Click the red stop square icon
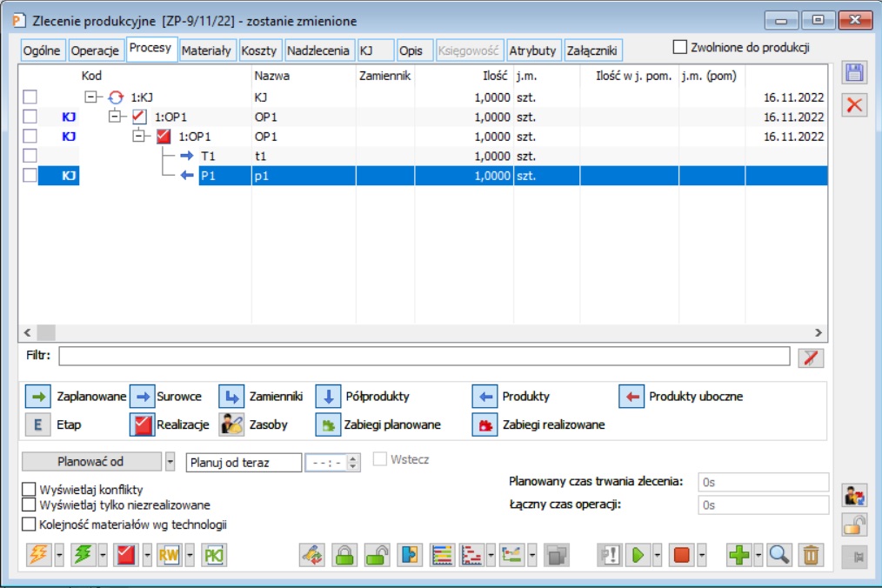The height and width of the screenshot is (588, 882). pyautogui.click(x=683, y=555)
